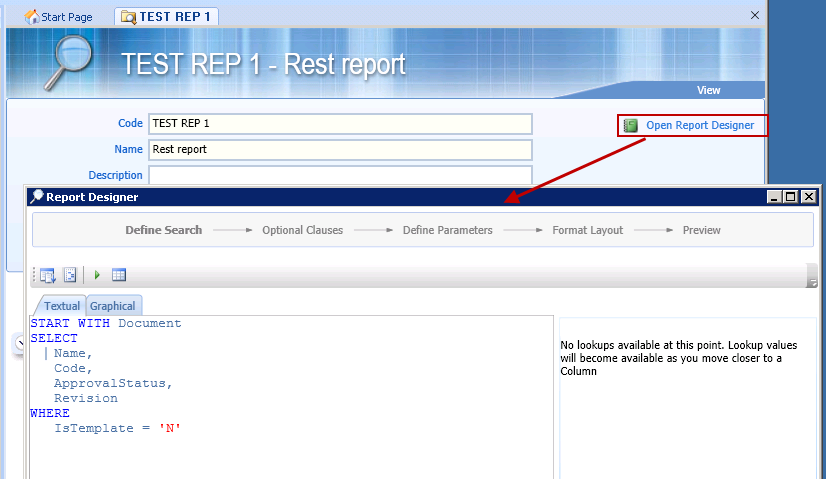Edit the Code input field

[340, 124]
